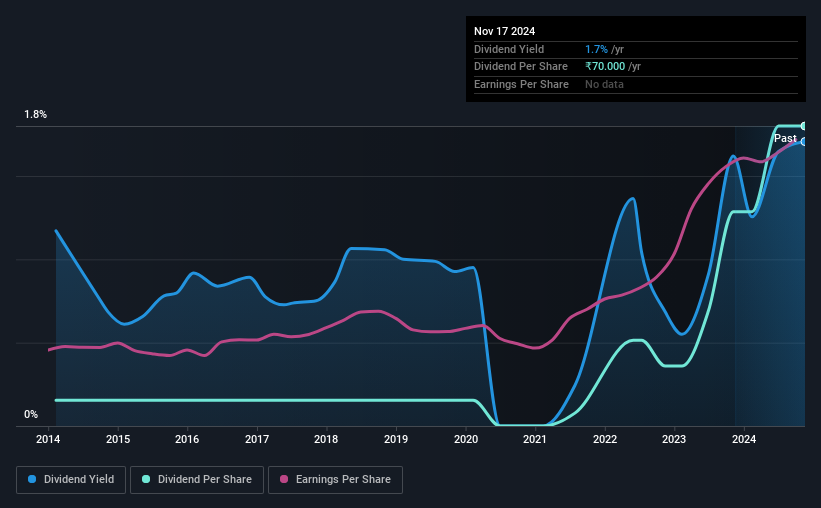This screenshot has width=821, height=508.
Task: Toggle the Dividend Yield legend button
Action: [71, 480]
